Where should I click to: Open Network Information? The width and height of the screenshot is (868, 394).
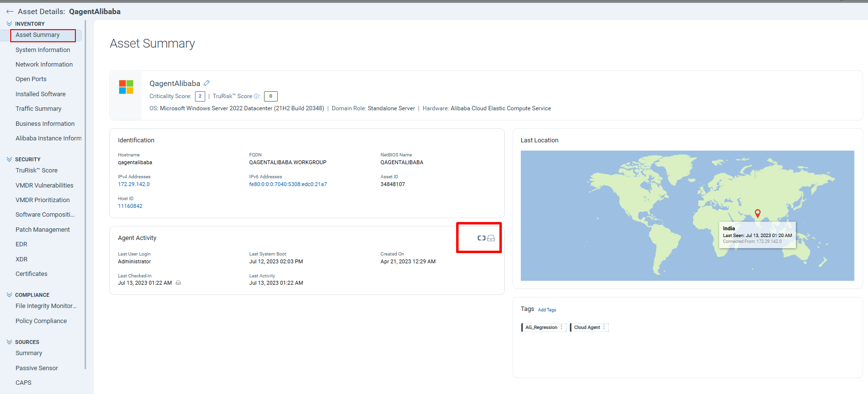tap(44, 65)
